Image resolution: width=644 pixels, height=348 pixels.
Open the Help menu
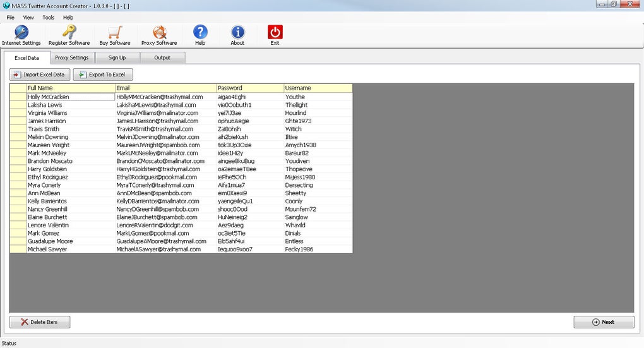(68, 17)
